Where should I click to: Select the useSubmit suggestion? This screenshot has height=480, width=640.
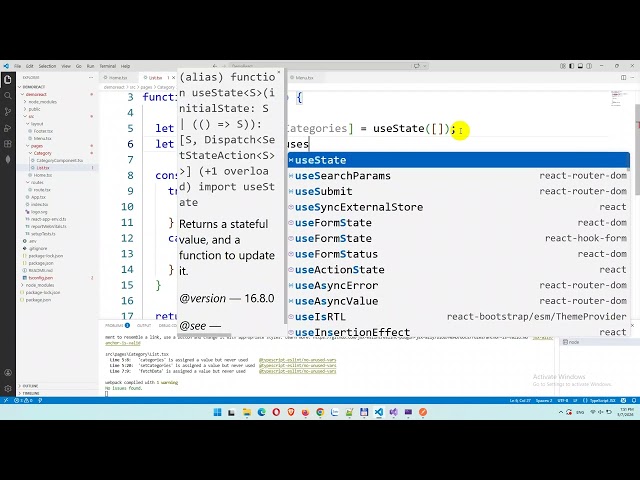coord(459,191)
